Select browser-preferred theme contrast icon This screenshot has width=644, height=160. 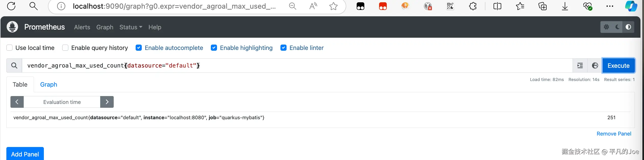click(x=628, y=27)
